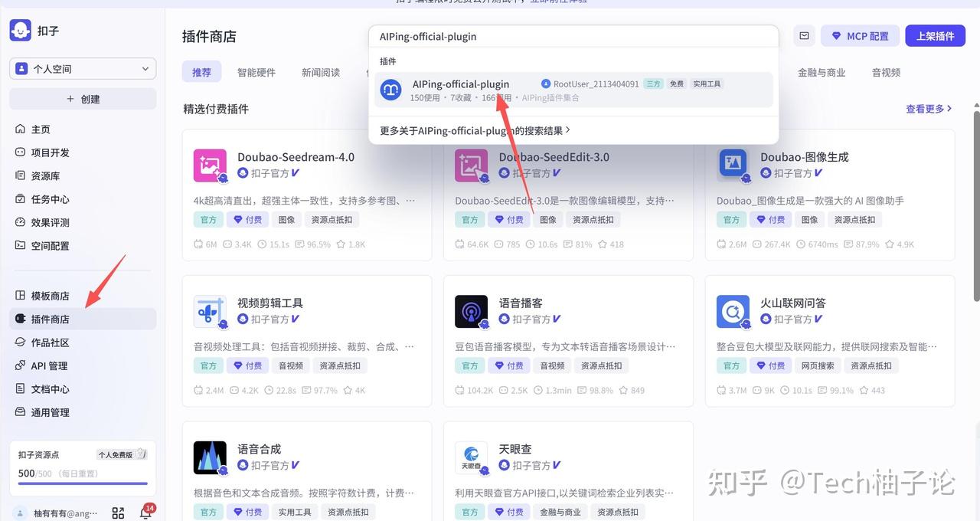Click RootUser_2113404091 author name

point(596,84)
